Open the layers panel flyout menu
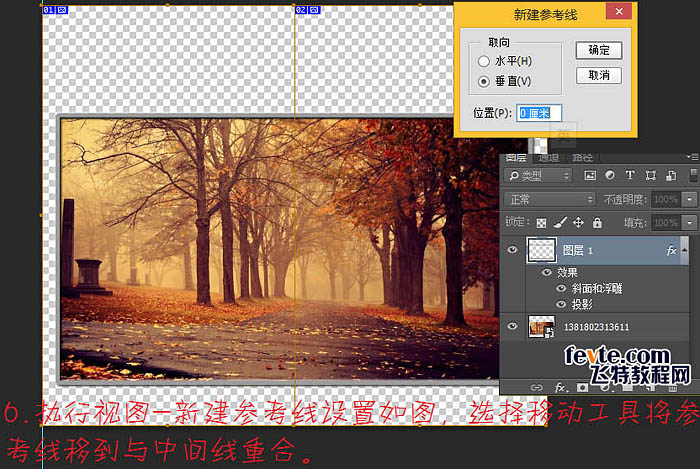 tap(693, 157)
